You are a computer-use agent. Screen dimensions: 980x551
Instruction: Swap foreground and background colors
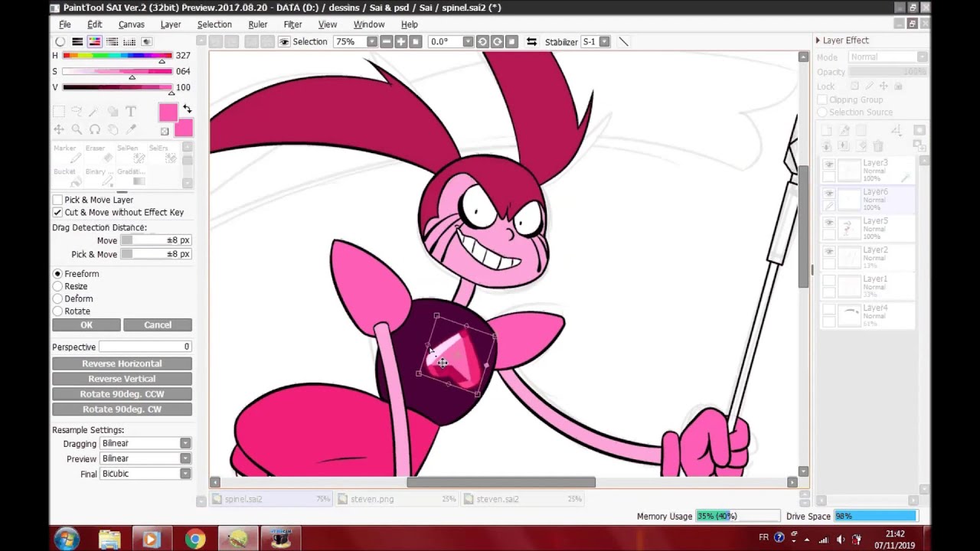[187, 109]
